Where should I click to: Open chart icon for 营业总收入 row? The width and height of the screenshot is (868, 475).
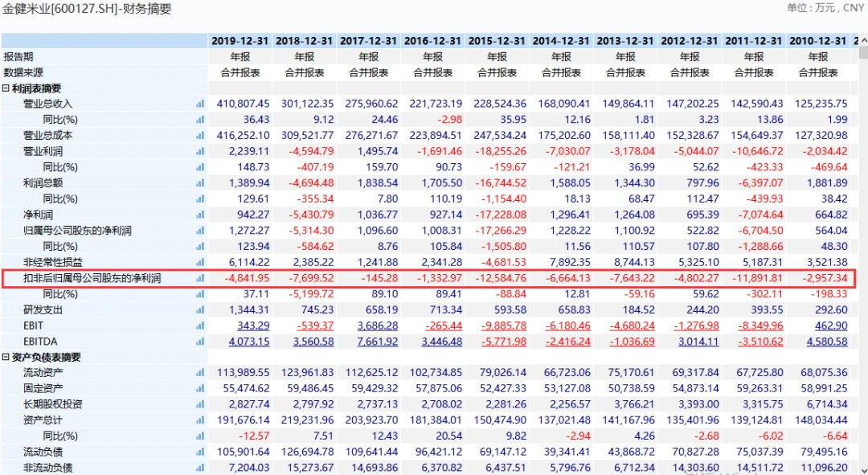pyautogui.click(x=200, y=104)
